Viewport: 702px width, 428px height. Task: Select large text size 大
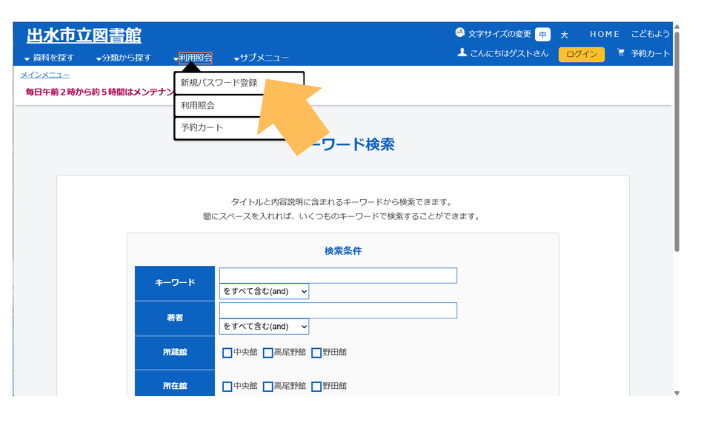(x=564, y=34)
